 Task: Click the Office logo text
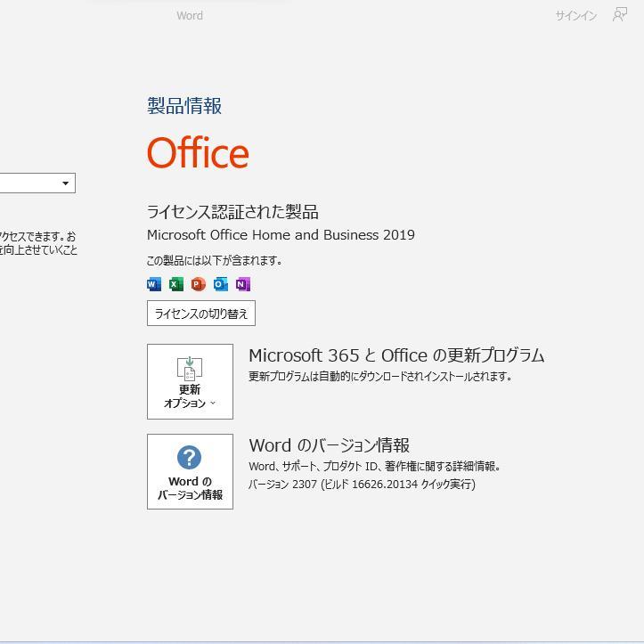point(198,153)
